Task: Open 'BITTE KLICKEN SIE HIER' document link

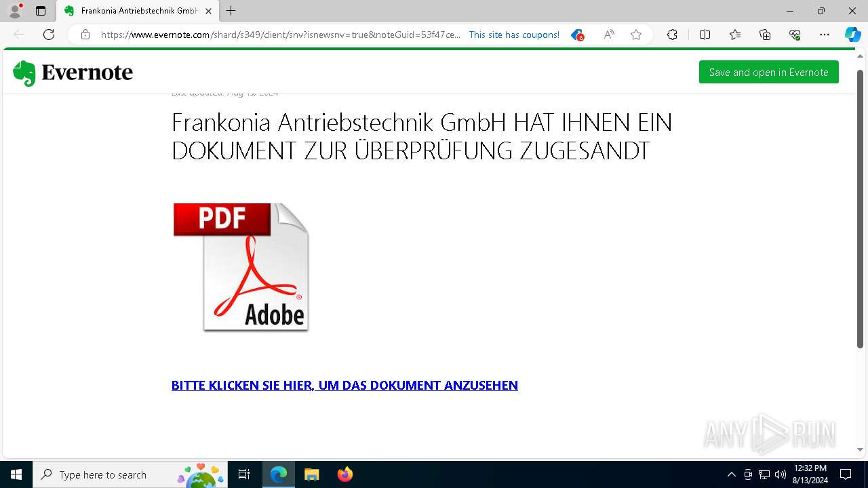Action: [344, 385]
